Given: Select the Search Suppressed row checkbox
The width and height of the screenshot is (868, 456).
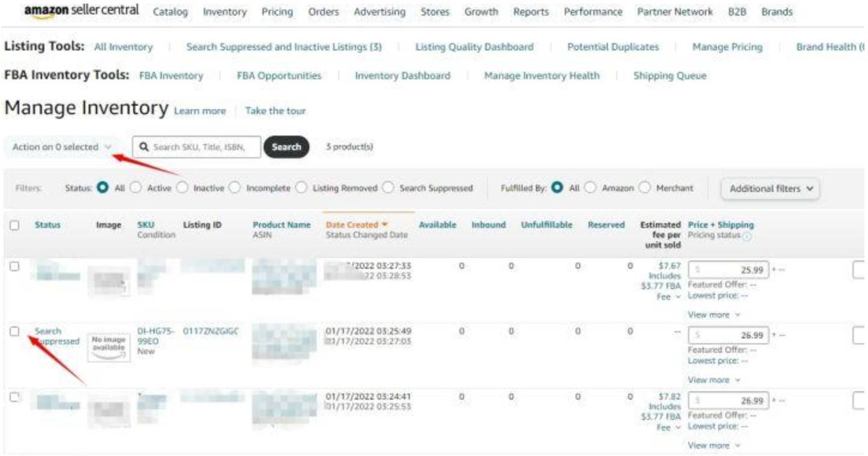Looking at the screenshot, I should [x=14, y=331].
